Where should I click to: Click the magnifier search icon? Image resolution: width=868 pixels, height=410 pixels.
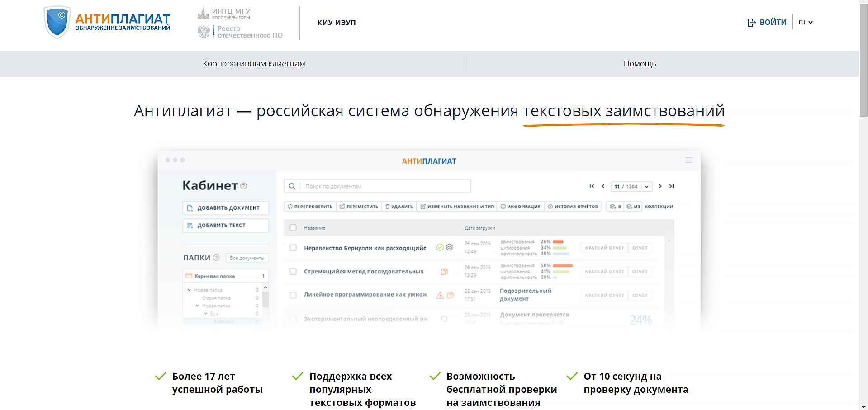click(x=292, y=186)
